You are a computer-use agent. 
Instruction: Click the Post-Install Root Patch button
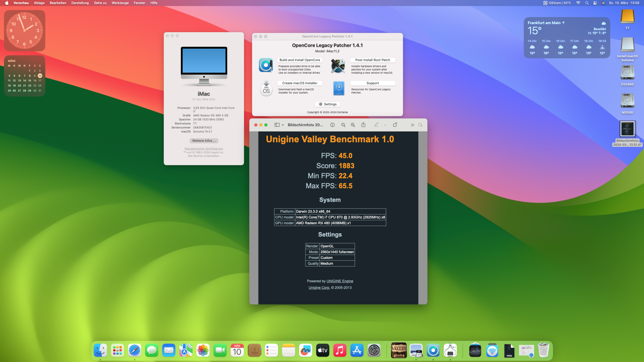373,60
